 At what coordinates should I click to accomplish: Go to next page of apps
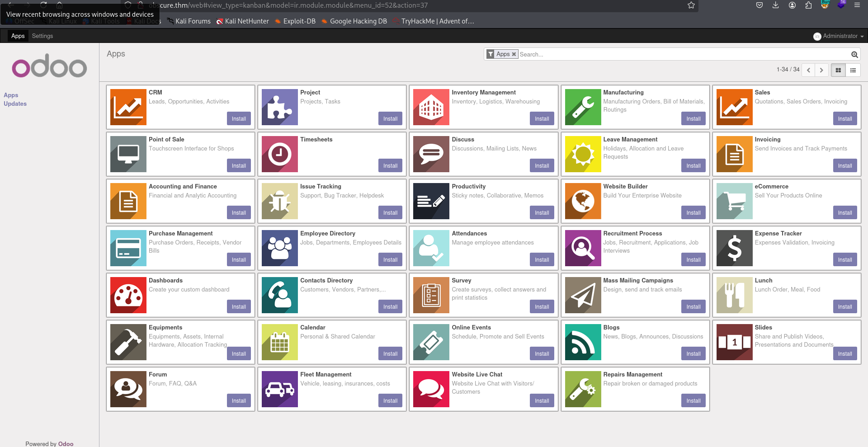click(821, 70)
